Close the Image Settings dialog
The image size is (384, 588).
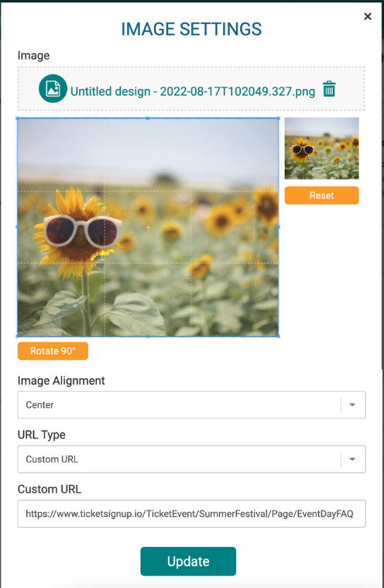pyautogui.click(x=368, y=16)
